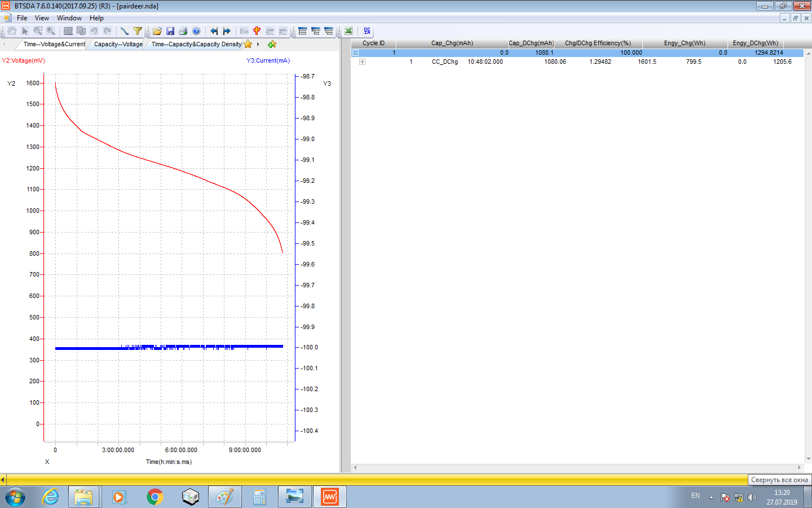812x508 pixels.
Task: Click the RST reset button
Action: coord(68,31)
